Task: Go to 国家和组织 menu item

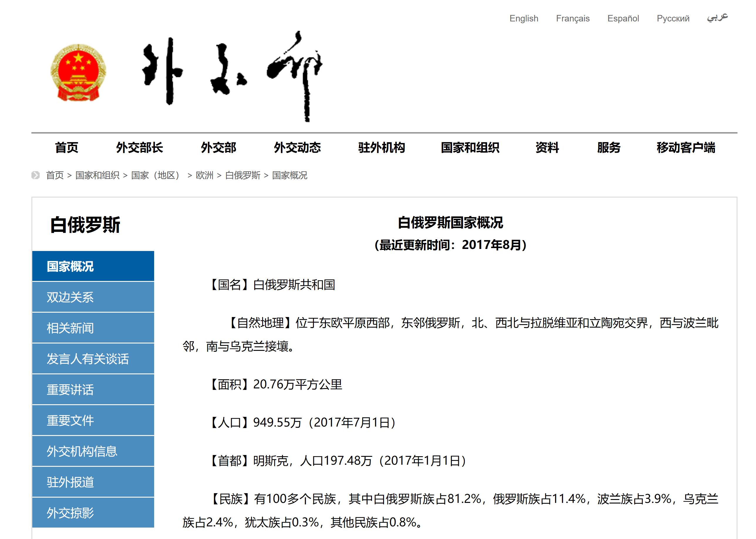Action: click(470, 147)
